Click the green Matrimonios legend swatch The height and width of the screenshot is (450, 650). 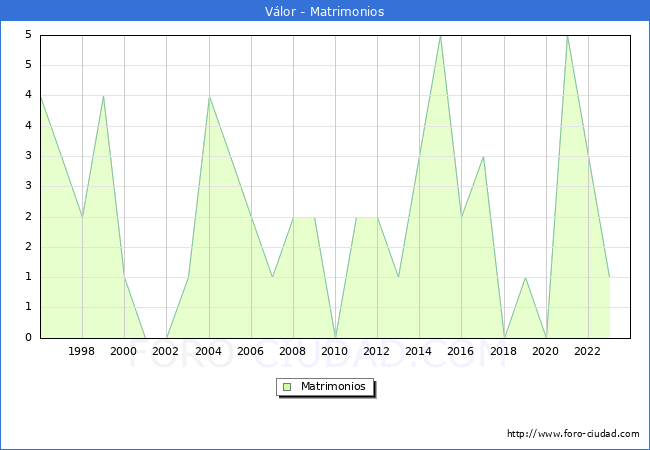(x=287, y=386)
